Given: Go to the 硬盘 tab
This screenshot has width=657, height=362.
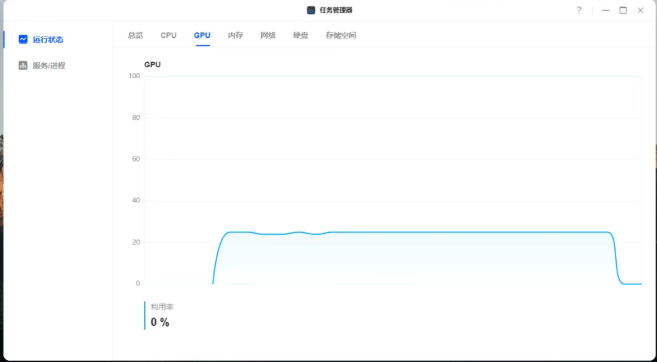Looking at the screenshot, I should (x=301, y=35).
